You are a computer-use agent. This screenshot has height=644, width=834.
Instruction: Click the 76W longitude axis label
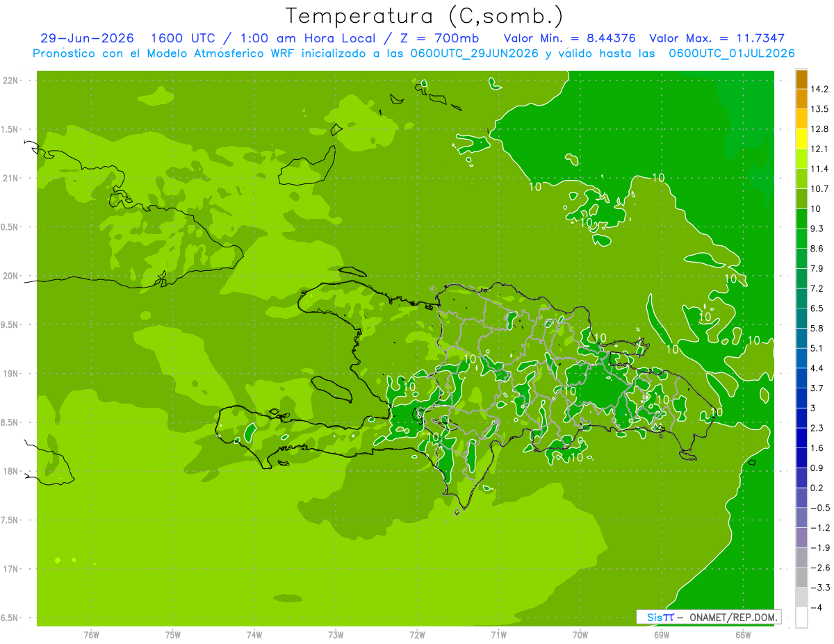(x=91, y=634)
